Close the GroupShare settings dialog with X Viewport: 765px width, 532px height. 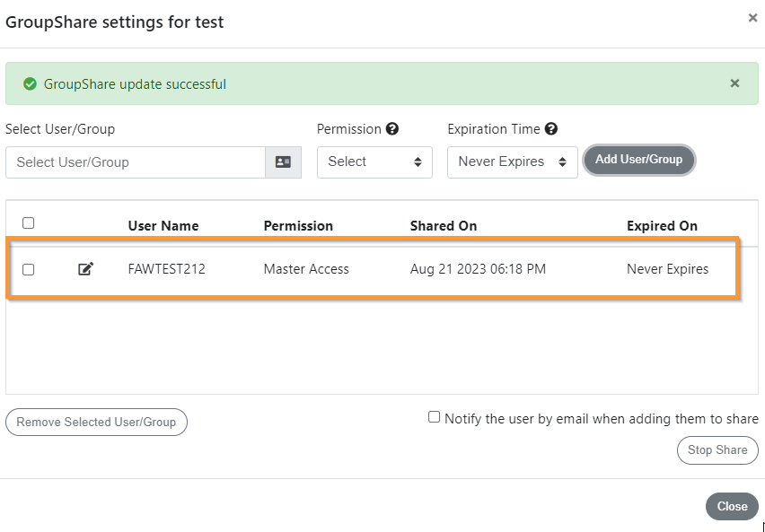click(752, 18)
